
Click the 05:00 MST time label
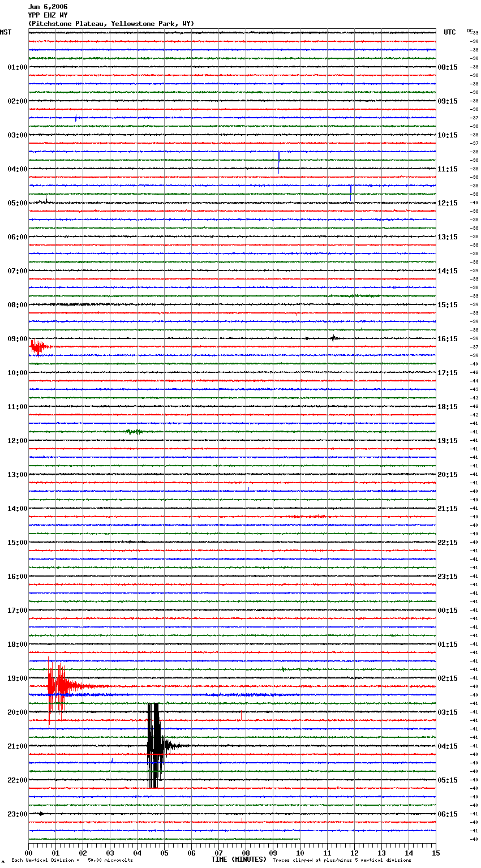point(17,203)
